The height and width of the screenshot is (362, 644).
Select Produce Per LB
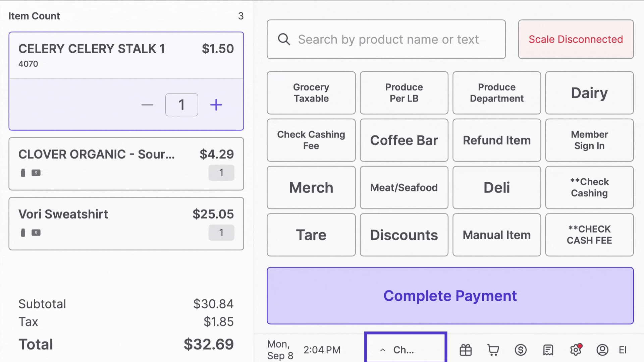[404, 93]
